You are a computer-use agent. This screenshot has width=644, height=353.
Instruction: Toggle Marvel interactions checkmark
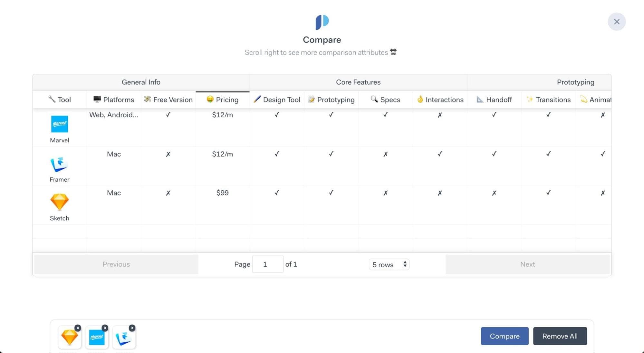[440, 115]
